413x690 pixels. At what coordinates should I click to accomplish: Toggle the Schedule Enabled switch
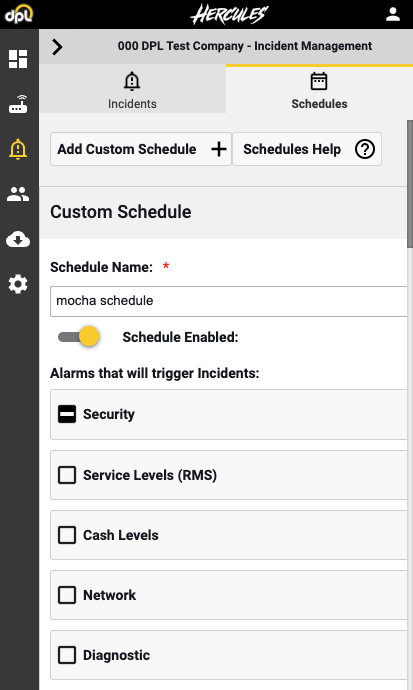pyautogui.click(x=79, y=337)
